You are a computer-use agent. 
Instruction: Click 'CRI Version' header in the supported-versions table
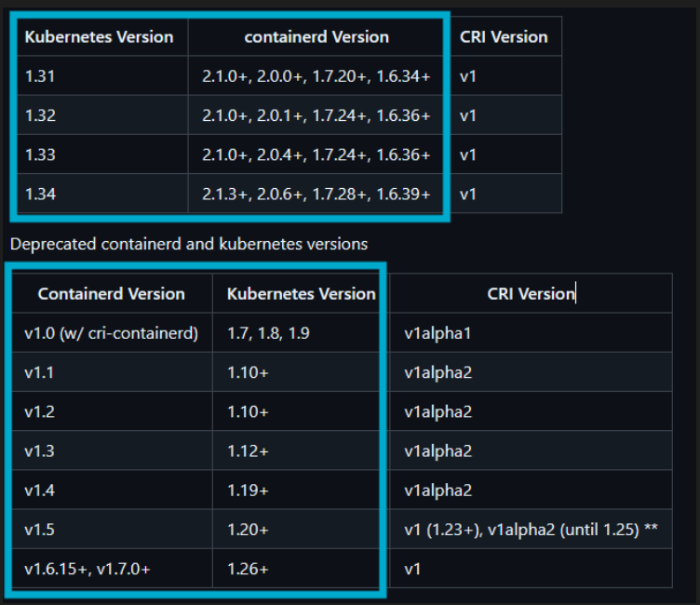504,36
